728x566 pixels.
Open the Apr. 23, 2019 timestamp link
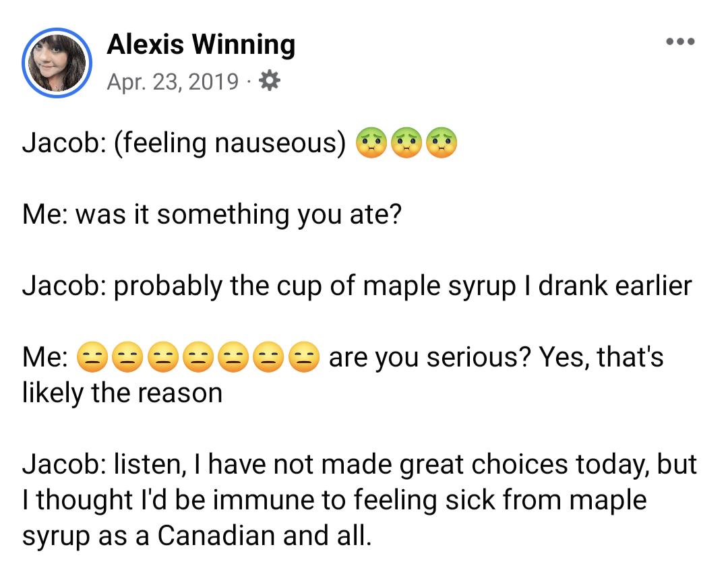tap(173, 82)
